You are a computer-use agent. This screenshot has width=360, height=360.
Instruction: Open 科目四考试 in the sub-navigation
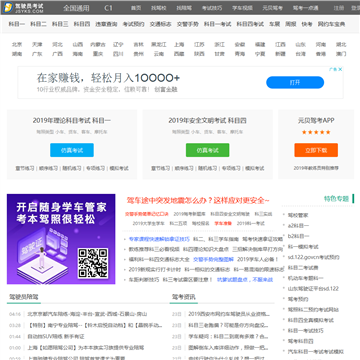[x=250, y=24]
